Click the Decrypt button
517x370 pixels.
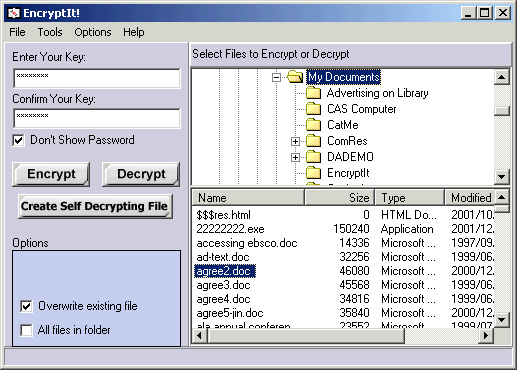[x=141, y=174]
